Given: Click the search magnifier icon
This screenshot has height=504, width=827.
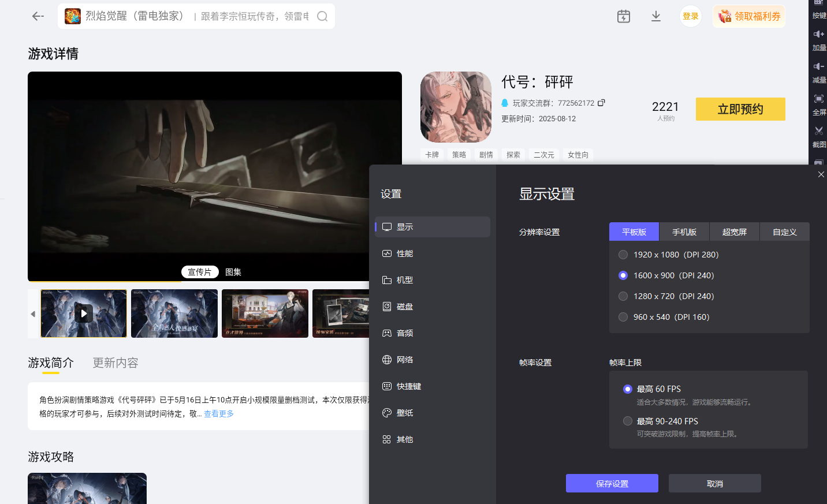Looking at the screenshot, I should coord(322,16).
